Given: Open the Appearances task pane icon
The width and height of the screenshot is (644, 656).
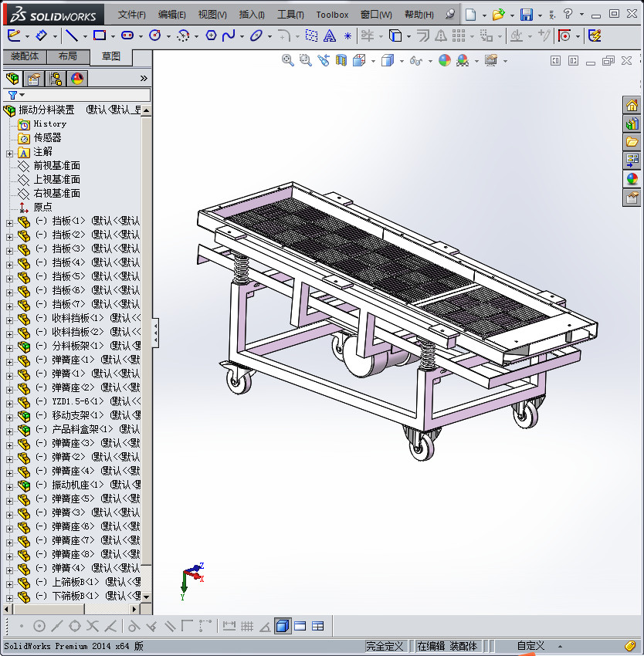Looking at the screenshot, I should 632,179.
